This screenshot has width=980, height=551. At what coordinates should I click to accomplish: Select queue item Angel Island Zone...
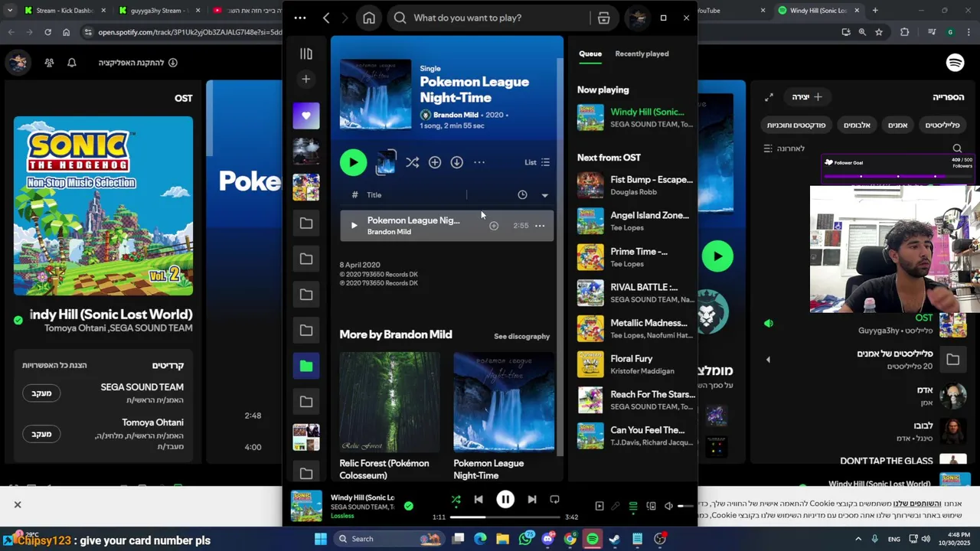635,221
